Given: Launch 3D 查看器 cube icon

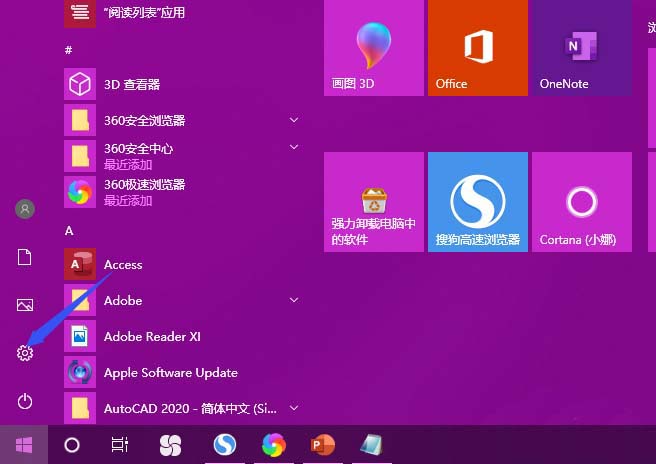Looking at the screenshot, I should pos(80,84).
